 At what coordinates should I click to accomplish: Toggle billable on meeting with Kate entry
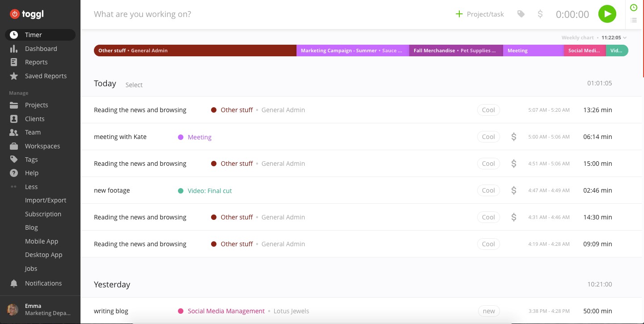[x=513, y=137]
